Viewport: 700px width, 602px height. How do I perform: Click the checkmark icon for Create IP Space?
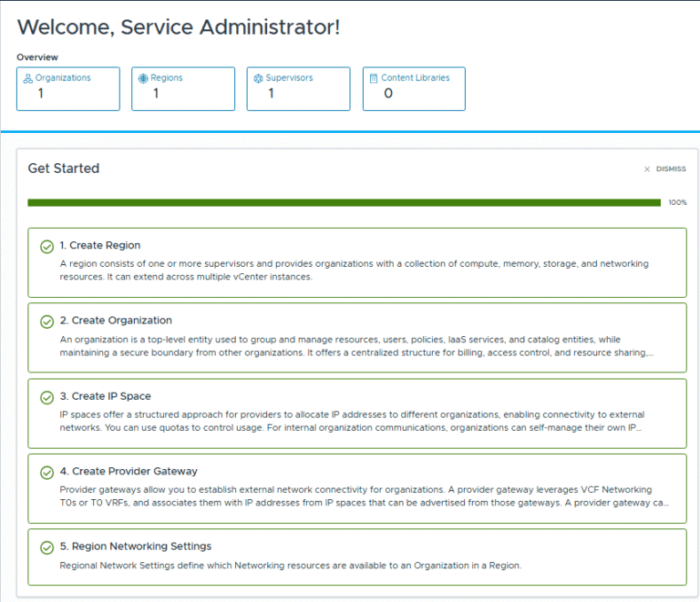tap(46, 397)
